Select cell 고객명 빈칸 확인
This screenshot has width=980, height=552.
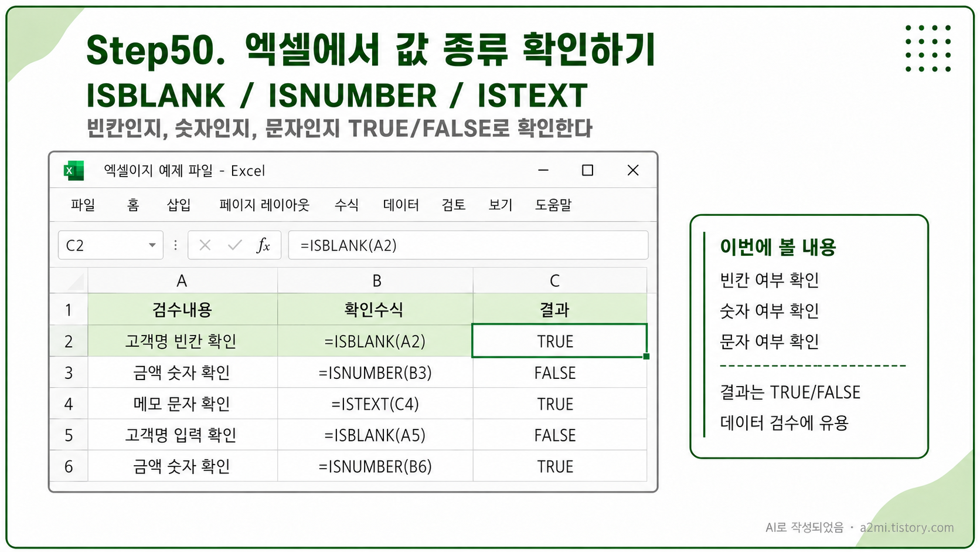(182, 341)
